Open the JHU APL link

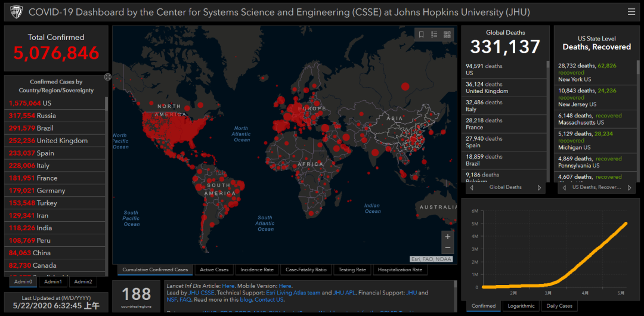(x=345, y=293)
